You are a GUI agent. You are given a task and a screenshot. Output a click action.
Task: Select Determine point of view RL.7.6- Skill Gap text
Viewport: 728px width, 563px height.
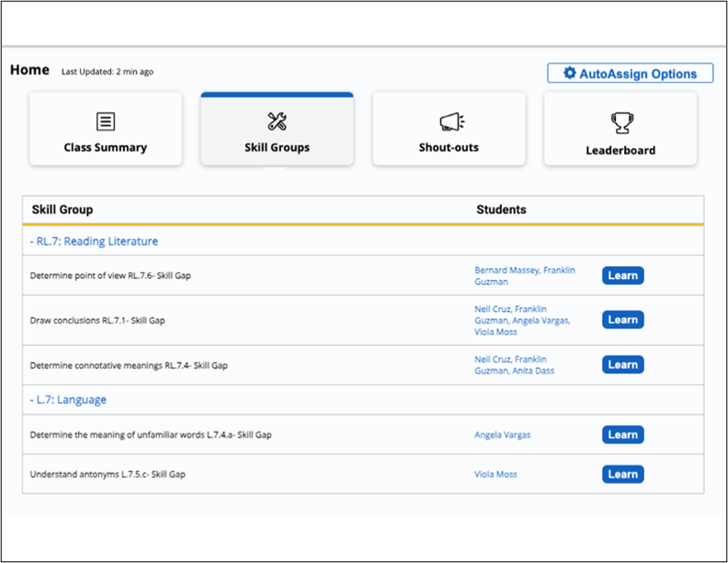(110, 276)
